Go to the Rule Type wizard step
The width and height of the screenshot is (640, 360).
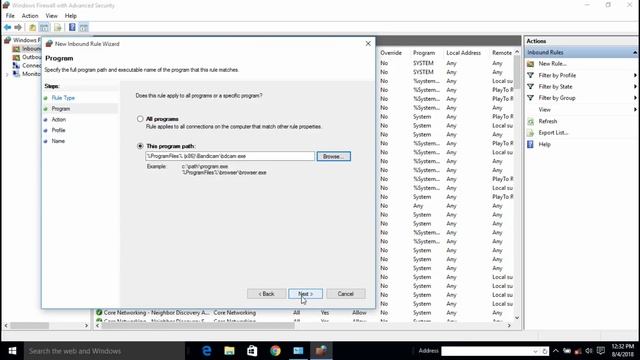tap(63, 98)
